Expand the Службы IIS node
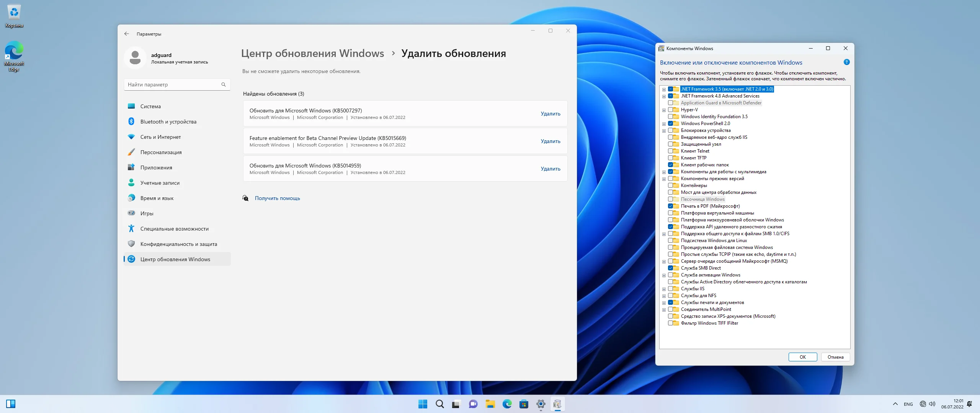Image resolution: width=980 pixels, height=413 pixels. 664,289
